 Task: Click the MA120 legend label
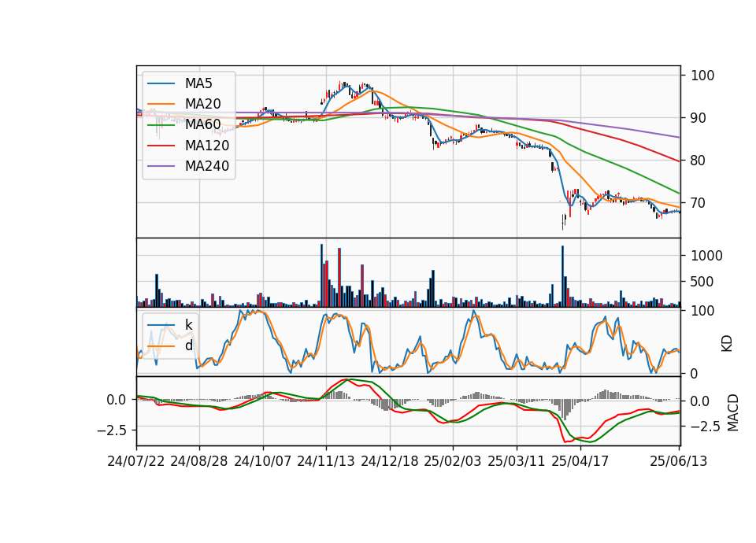[x=207, y=146]
